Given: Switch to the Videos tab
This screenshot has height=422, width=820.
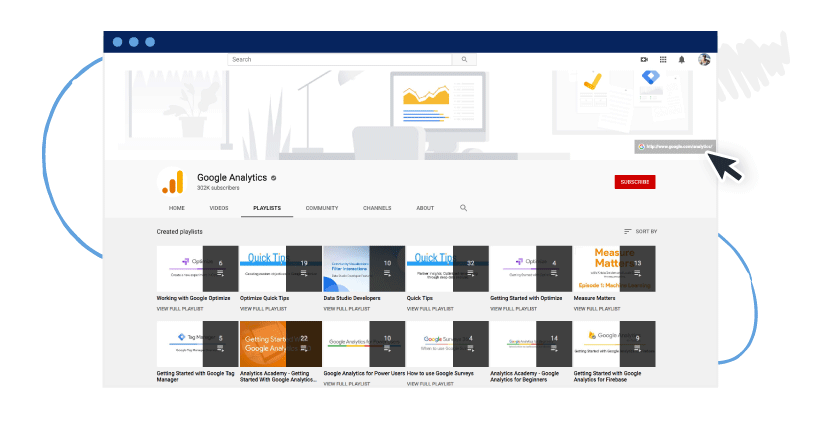Looking at the screenshot, I should point(219,208).
